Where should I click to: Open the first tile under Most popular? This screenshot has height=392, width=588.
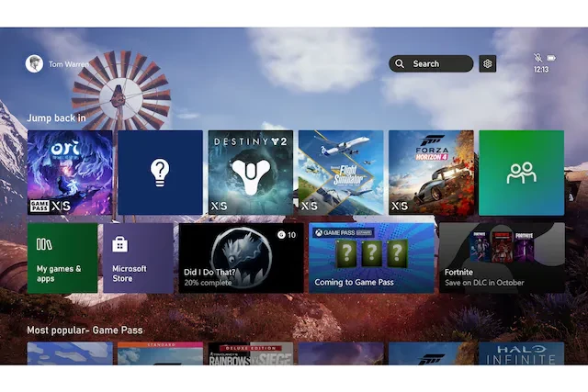pos(70,353)
